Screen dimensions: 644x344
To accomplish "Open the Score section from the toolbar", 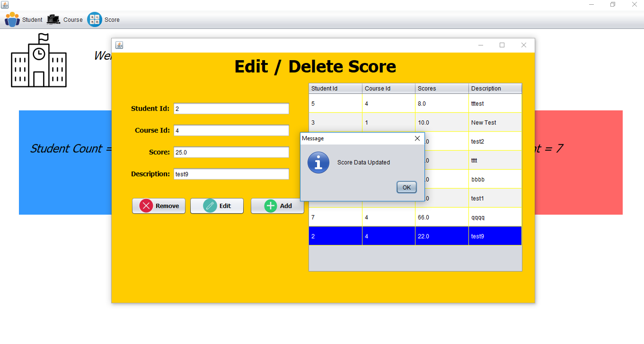I will pos(104,19).
